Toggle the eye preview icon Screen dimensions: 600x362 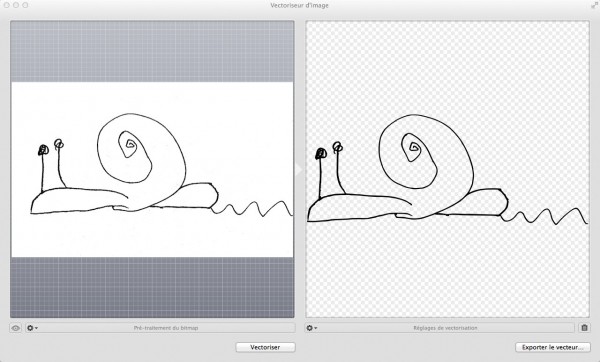(16, 328)
